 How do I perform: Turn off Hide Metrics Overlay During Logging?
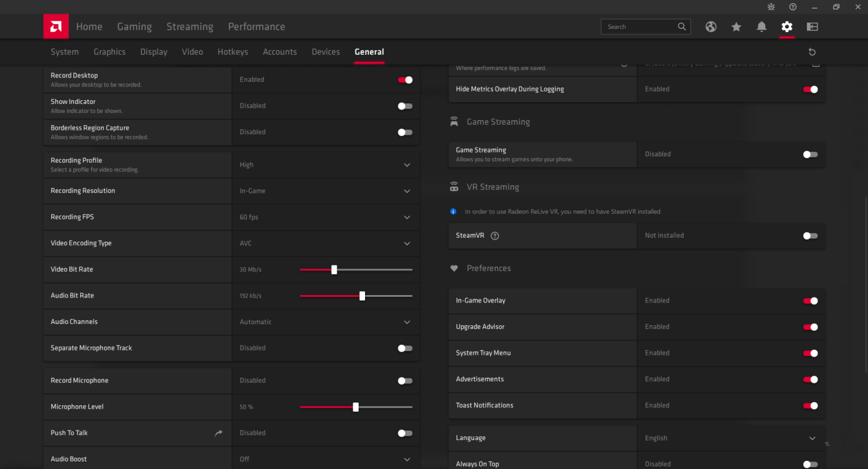tap(811, 90)
